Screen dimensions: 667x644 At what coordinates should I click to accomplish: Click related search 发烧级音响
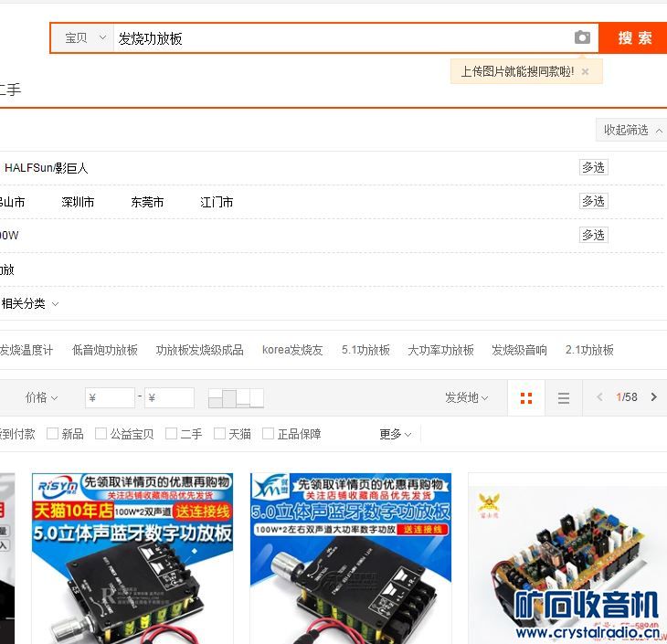pos(519,350)
